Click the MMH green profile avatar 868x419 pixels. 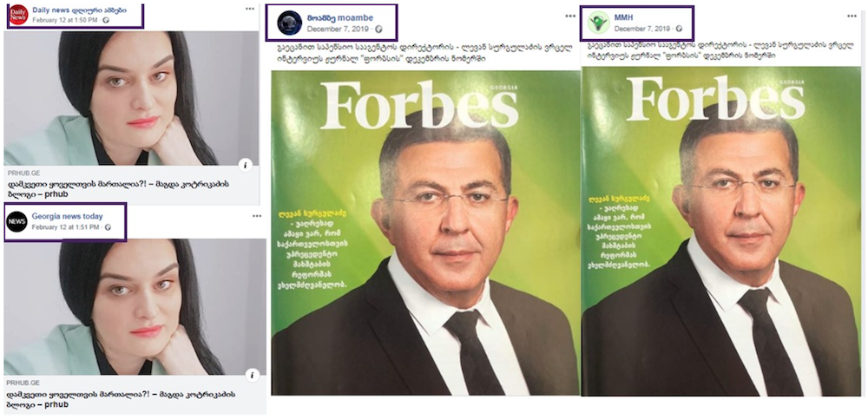[598, 23]
